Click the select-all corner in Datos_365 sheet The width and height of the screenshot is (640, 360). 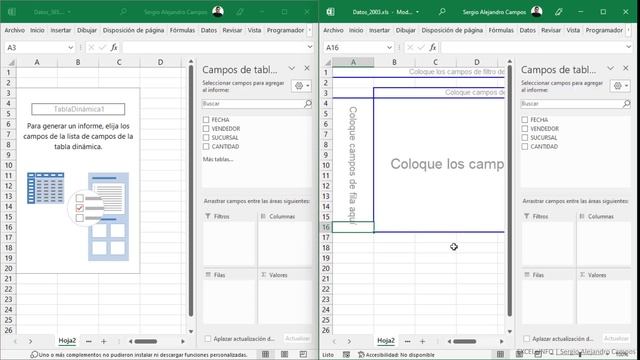[x=11, y=62]
